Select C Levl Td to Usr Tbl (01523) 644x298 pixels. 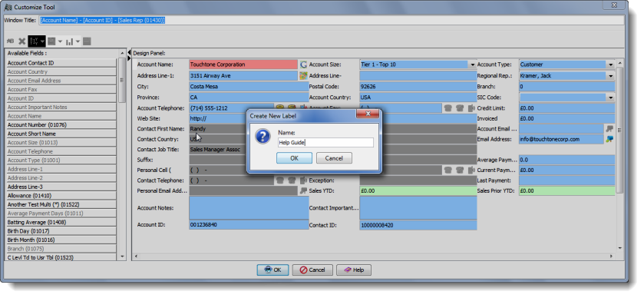tap(61, 257)
